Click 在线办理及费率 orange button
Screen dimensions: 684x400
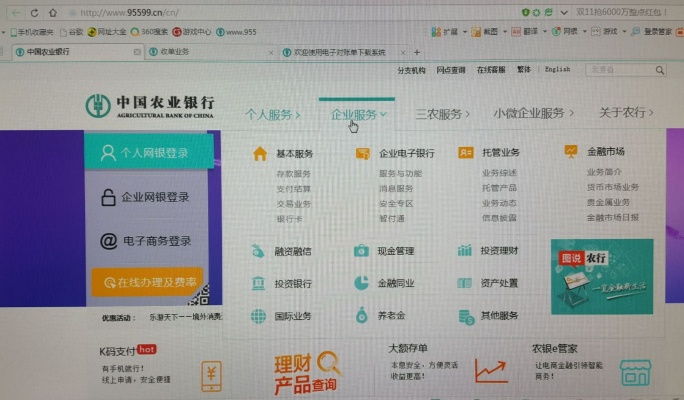point(147,283)
